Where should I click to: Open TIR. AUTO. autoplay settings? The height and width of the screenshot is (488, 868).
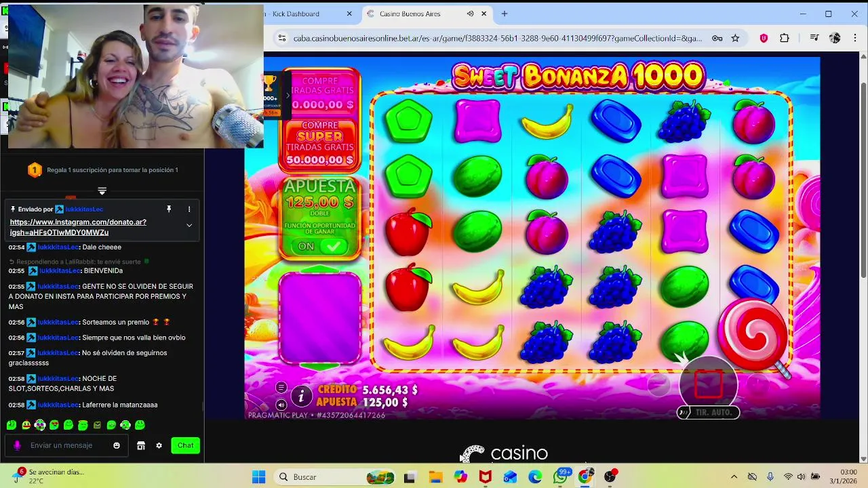click(x=709, y=412)
